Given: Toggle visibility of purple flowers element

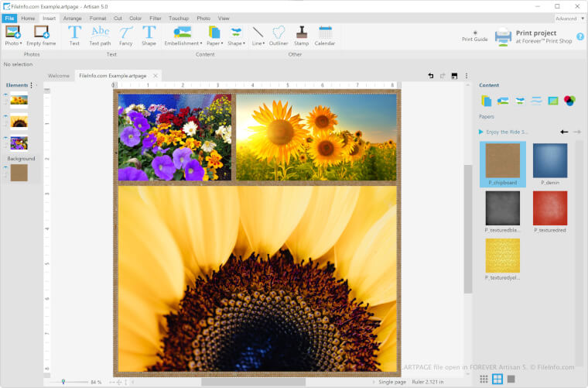Looking at the screenshot, I should [6, 139].
